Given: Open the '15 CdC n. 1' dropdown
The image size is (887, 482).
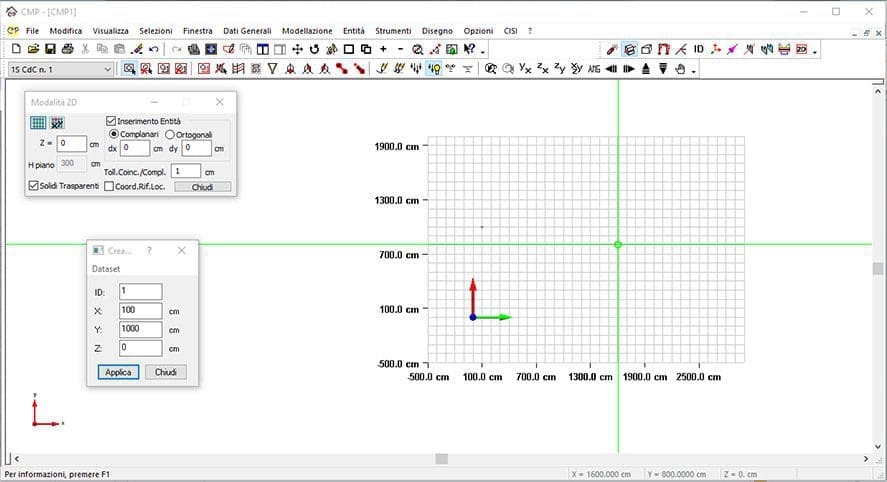Looking at the screenshot, I should (x=107, y=69).
